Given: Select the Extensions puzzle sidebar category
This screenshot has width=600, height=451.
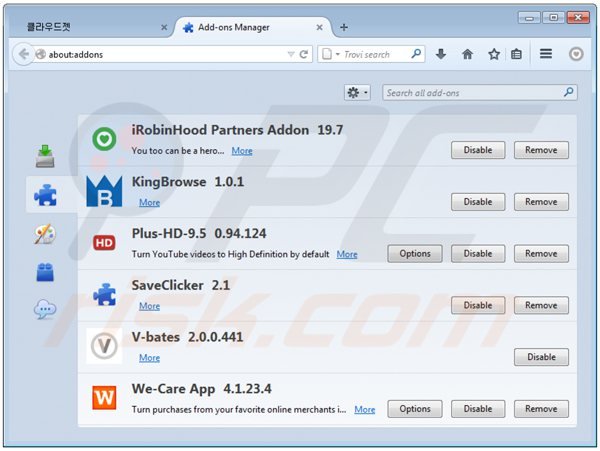Looking at the screenshot, I should pyautogui.click(x=45, y=195).
